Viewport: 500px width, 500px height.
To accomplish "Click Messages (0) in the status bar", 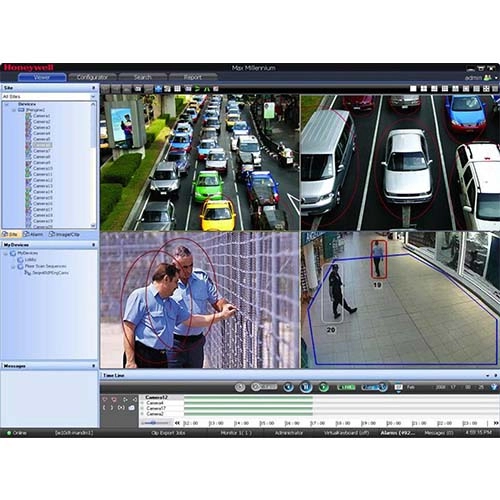I will click(x=439, y=433).
